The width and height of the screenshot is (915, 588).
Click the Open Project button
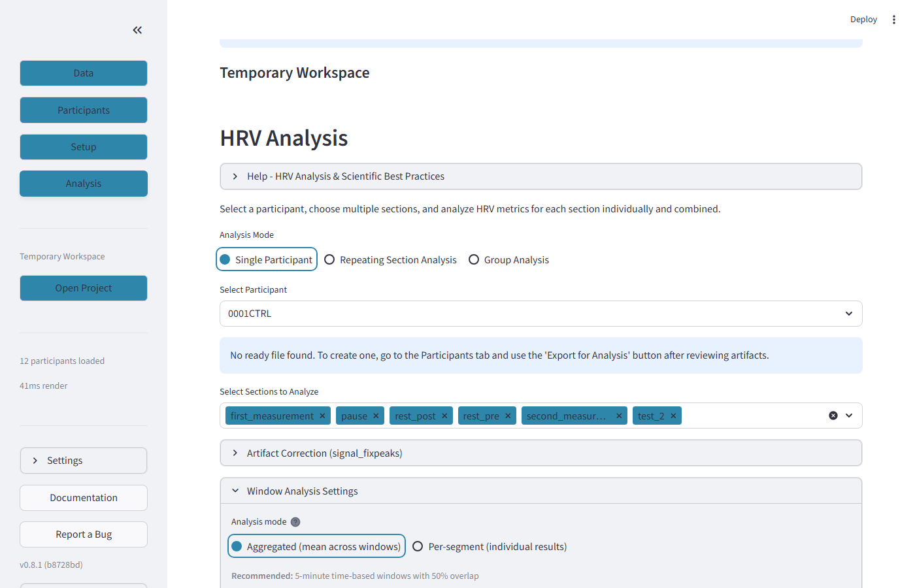84,288
